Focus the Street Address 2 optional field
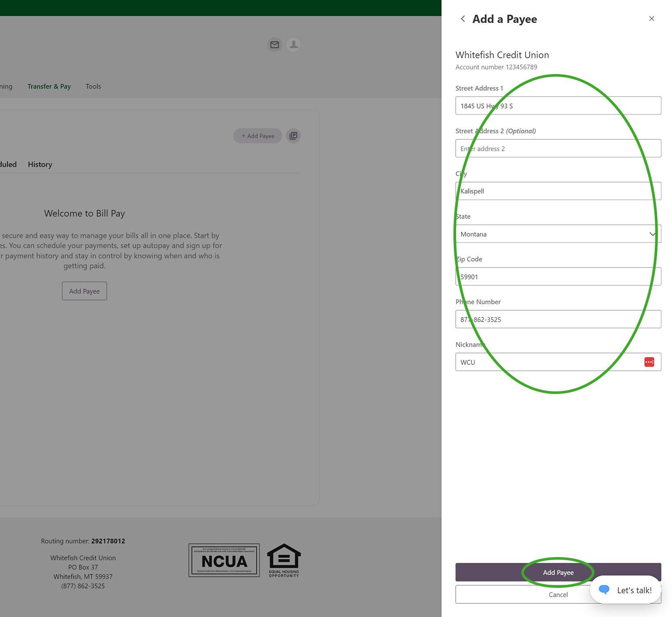 point(558,149)
